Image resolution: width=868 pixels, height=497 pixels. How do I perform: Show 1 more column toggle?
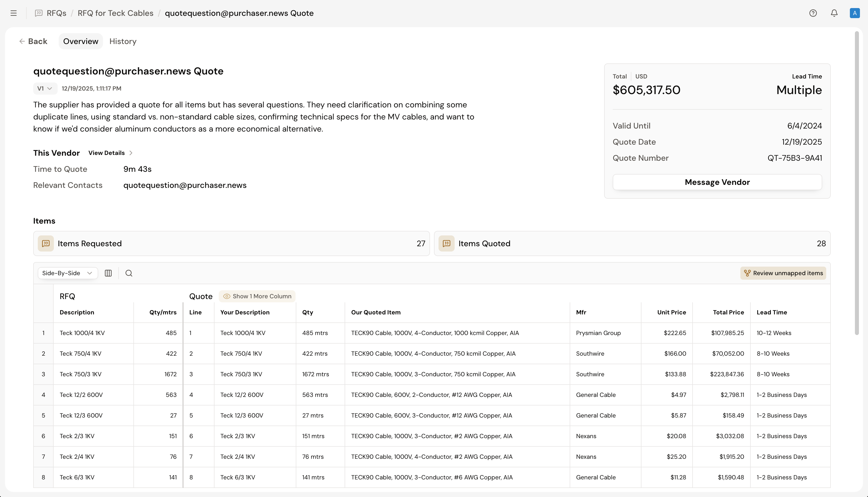point(257,296)
